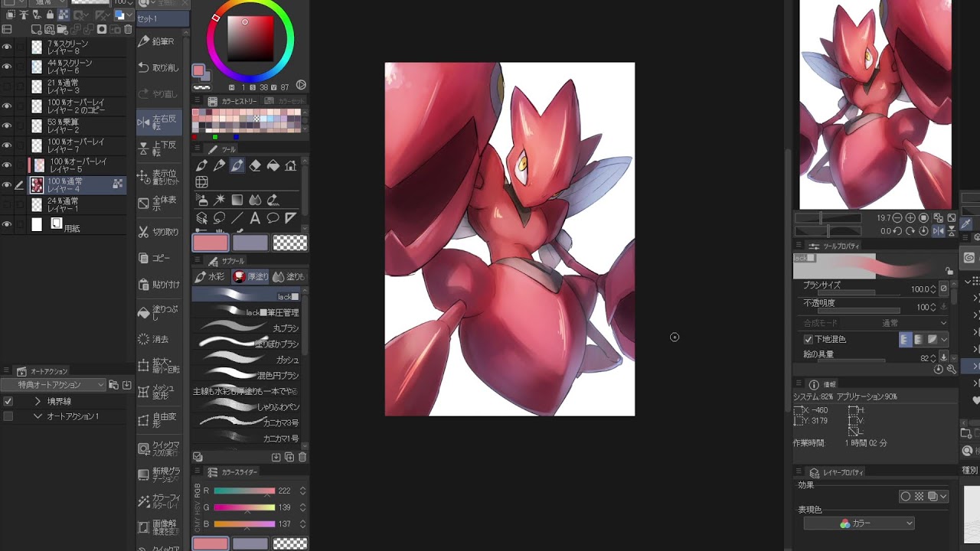Image resolution: width=980 pixels, height=551 pixels.
Task: Click the main pink color swatch
Action: coord(211,243)
